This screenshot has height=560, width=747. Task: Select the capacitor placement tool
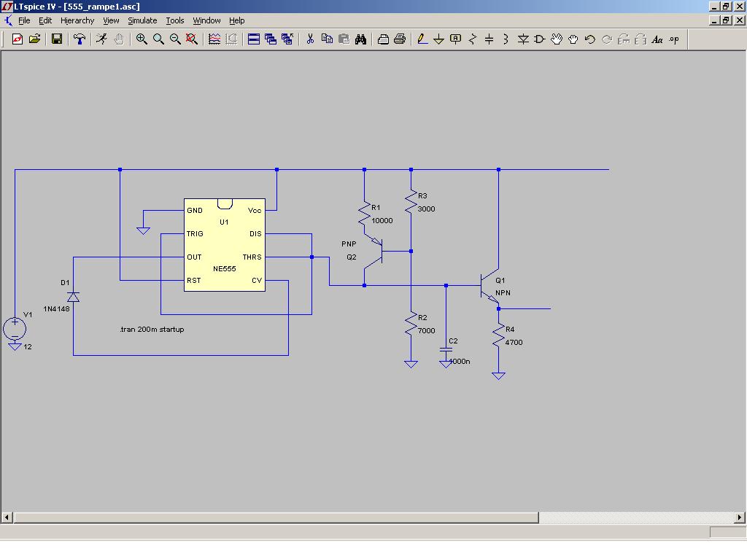pyautogui.click(x=489, y=39)
